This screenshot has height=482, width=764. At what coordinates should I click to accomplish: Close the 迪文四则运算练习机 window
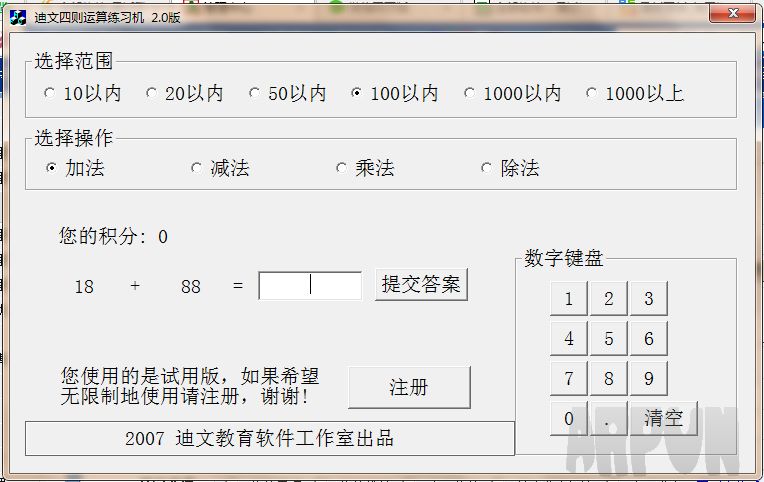(x=732, y=13)
